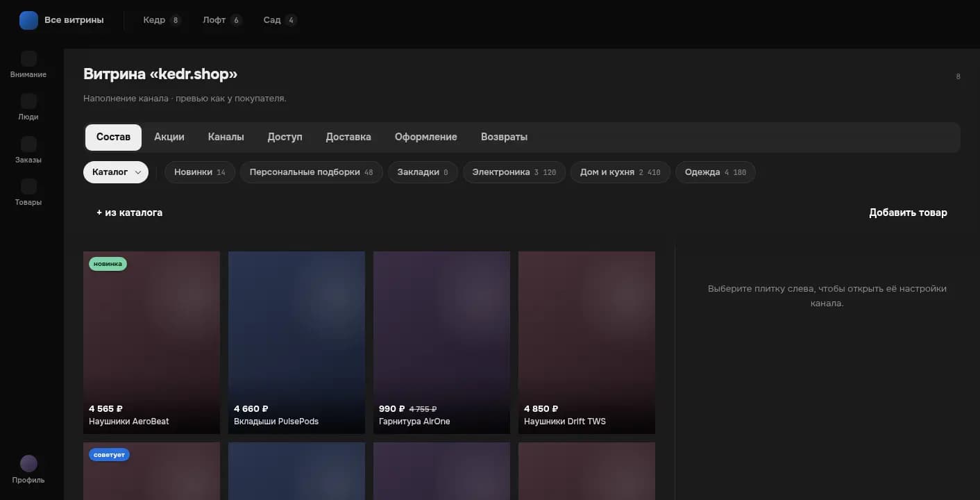980x500 pixels.
Task: Select the Дом и кухня chip
Action: [620, 172]
